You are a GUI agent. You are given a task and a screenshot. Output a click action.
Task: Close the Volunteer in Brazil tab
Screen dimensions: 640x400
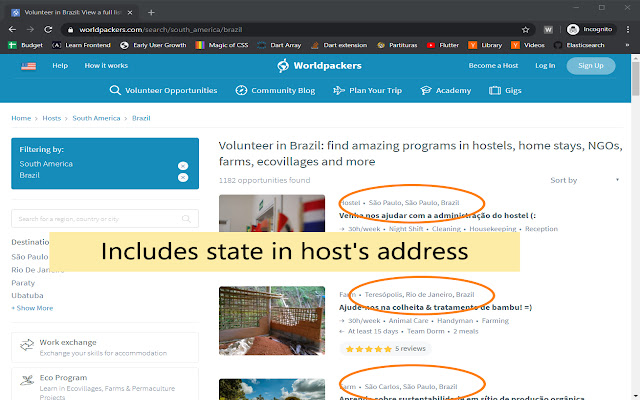(x=130, y=12)
